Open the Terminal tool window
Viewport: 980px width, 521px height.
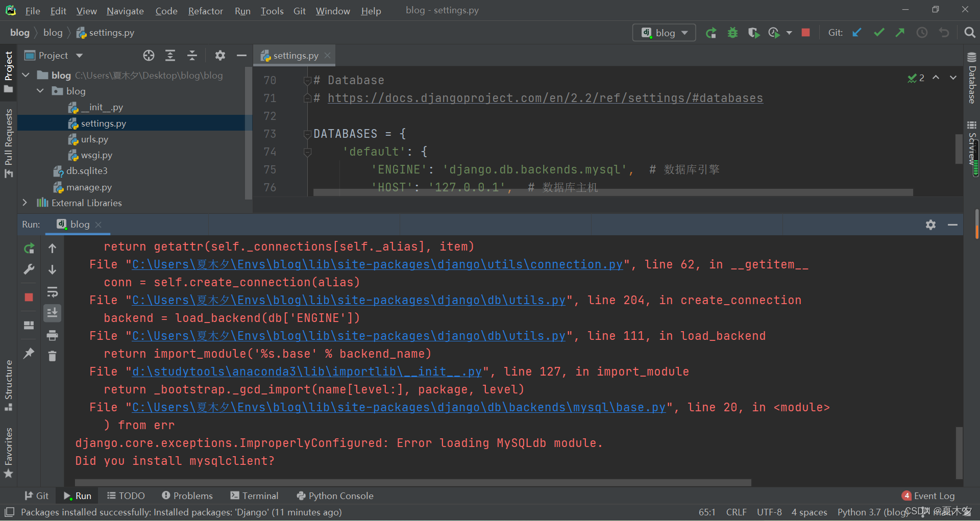pos(254,495)
